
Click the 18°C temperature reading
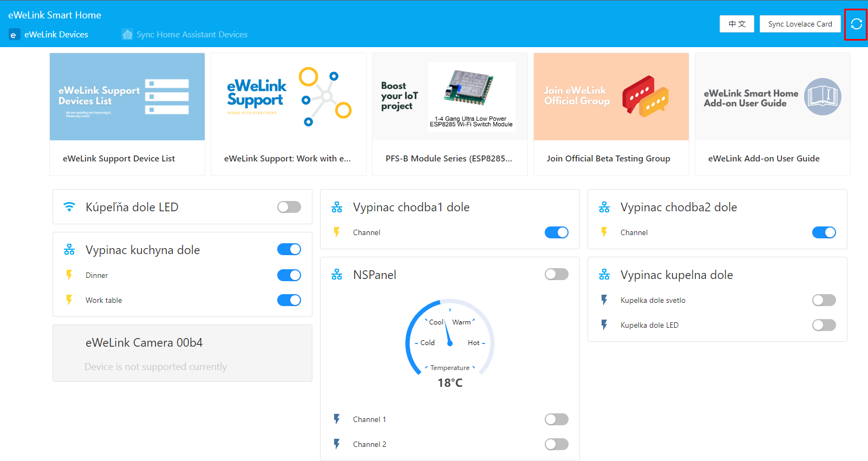pos(450,383)
